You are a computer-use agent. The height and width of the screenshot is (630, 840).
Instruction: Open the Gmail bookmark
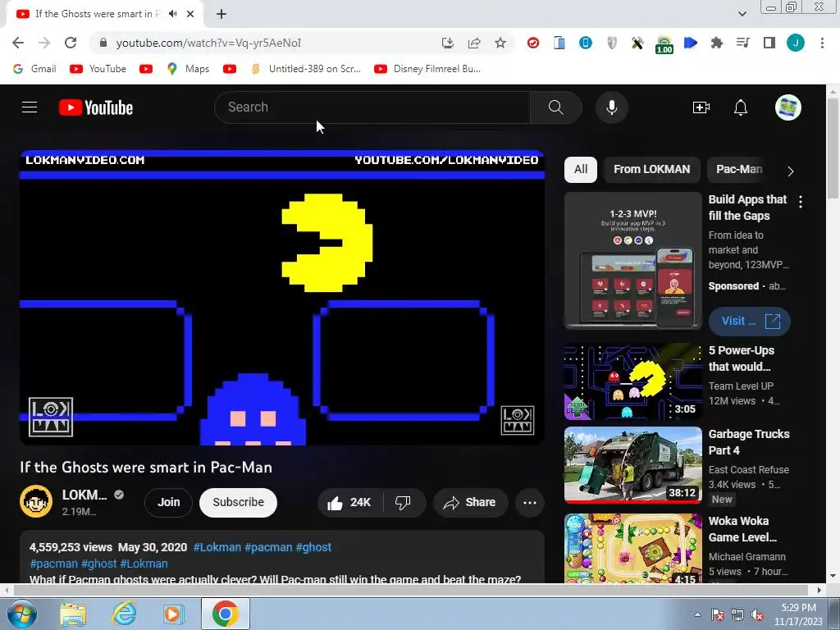click(34, 69)
